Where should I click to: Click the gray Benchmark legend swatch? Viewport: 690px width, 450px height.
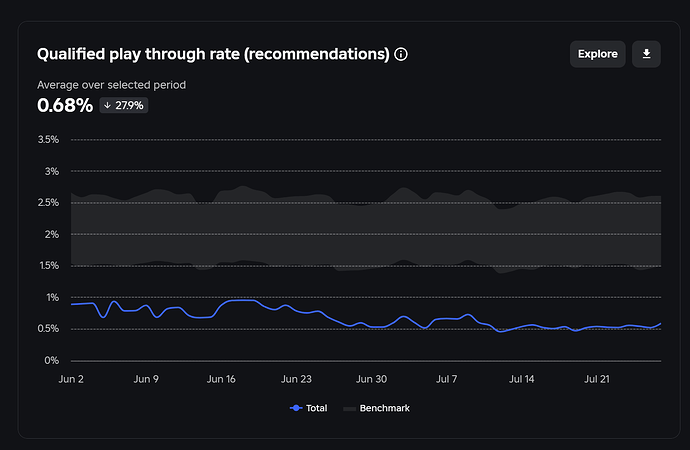[349, 408]
